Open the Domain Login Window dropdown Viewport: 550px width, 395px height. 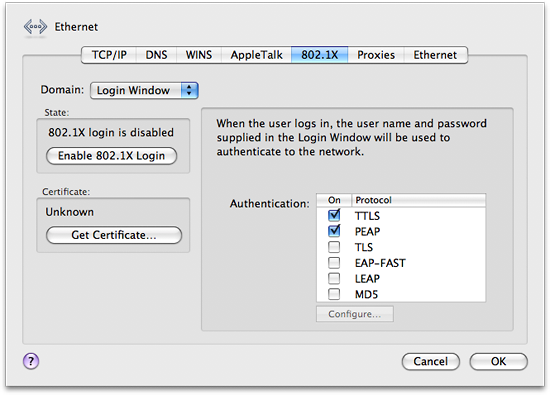click(144, 91)
